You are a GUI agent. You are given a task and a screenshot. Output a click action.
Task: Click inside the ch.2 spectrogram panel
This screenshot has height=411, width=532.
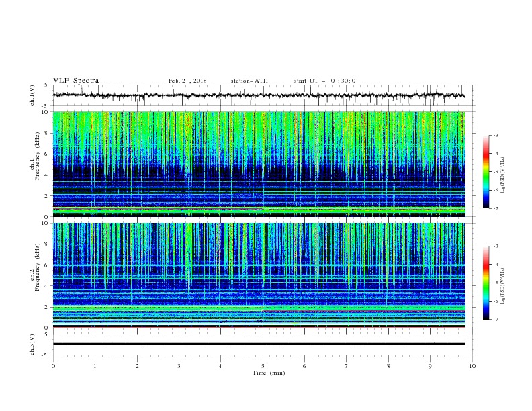click(259, 275)
